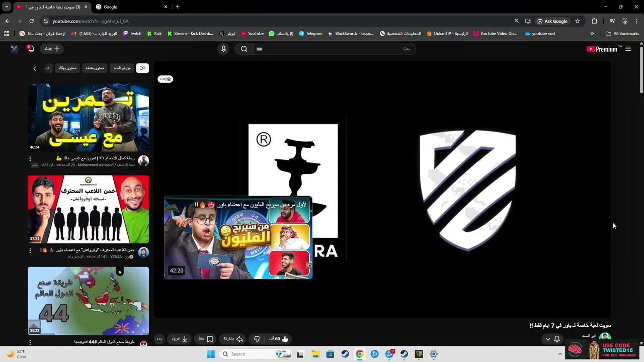Viewport: 644px width, 362px height.
Task: Show hidden system tray icons
Action: pos(559,354)
